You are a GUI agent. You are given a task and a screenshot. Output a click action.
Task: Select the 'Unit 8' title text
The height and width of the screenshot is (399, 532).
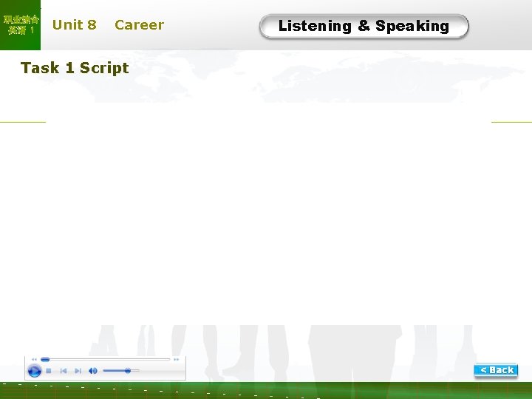[75, 25]
